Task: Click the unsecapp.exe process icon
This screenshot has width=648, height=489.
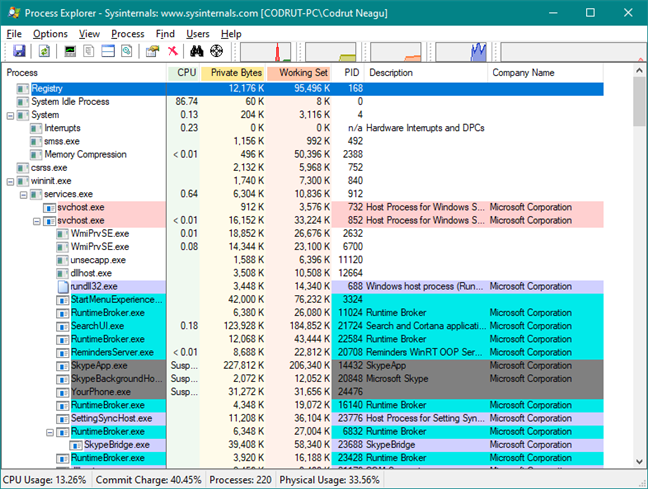Action: [x=62, y=260]
